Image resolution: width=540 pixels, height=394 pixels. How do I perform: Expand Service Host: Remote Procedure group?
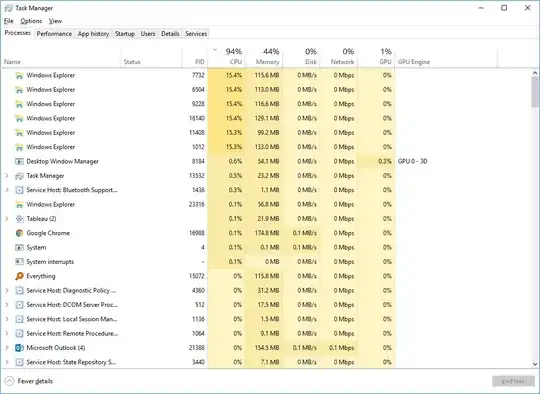[x=7, y=334]
